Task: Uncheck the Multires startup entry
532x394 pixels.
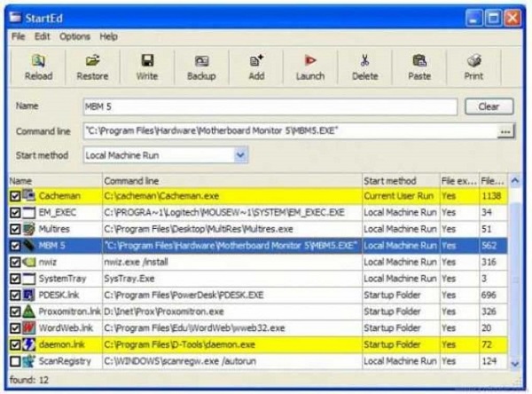Action: (x=15, y=229)
